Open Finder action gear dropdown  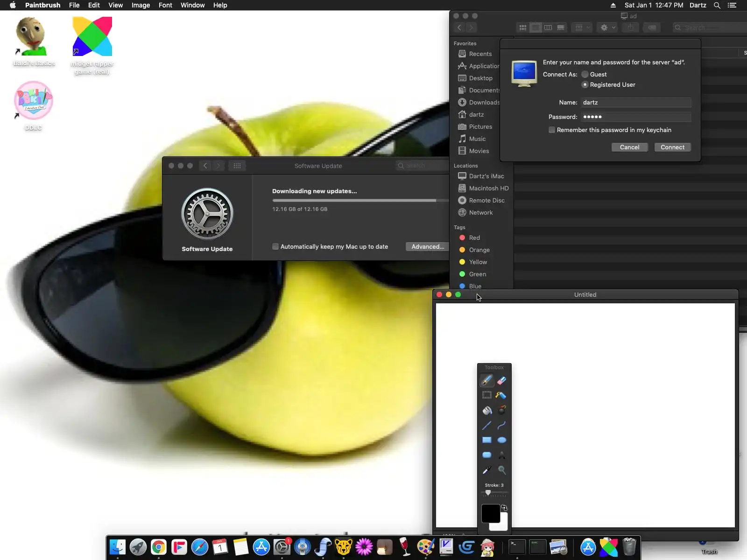(607, 28)
